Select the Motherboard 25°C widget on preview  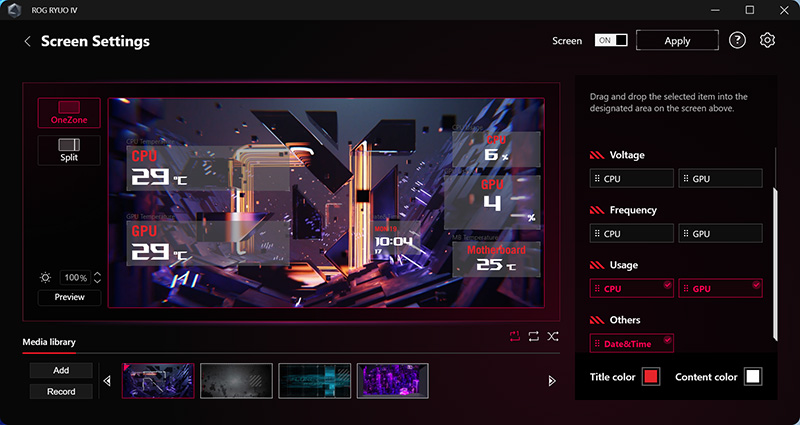[496, 259]
